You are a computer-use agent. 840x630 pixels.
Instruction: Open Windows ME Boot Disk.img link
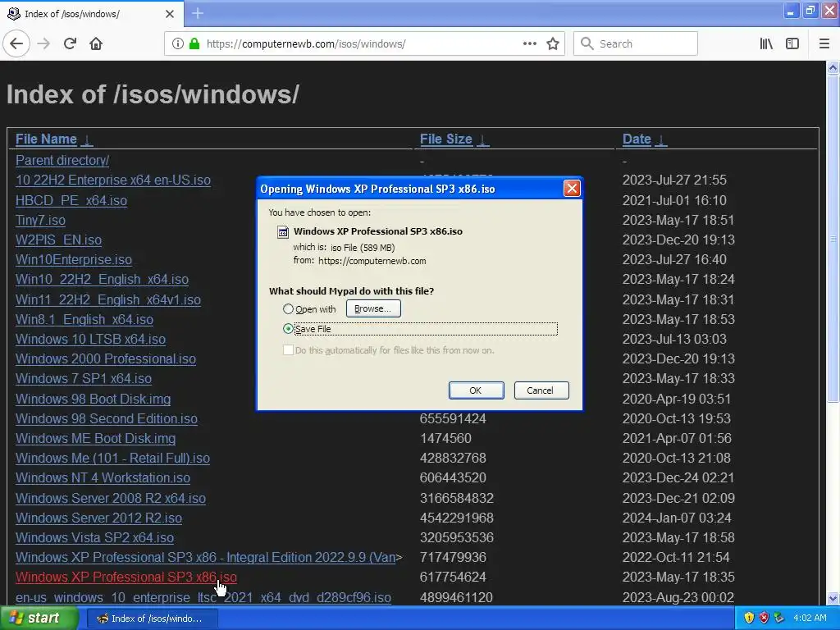click(x=95, y=439)
